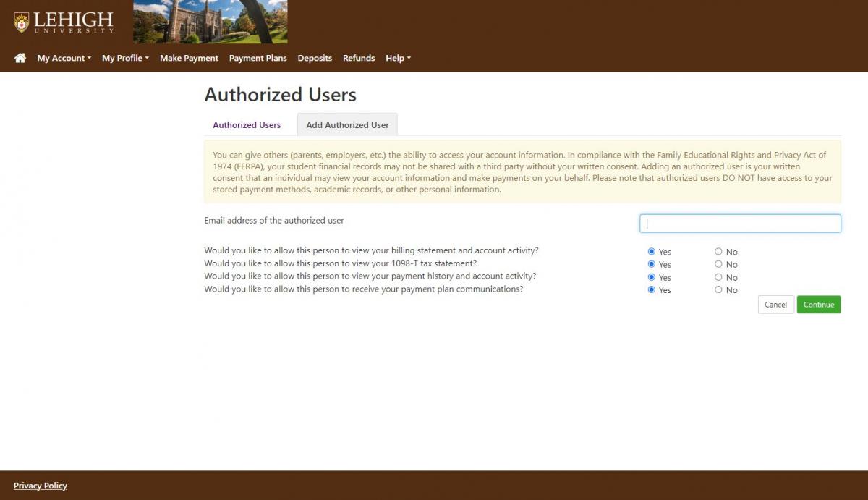Go to Make Payment page
The height and width of the screenshot is (500, 868).
189,58
